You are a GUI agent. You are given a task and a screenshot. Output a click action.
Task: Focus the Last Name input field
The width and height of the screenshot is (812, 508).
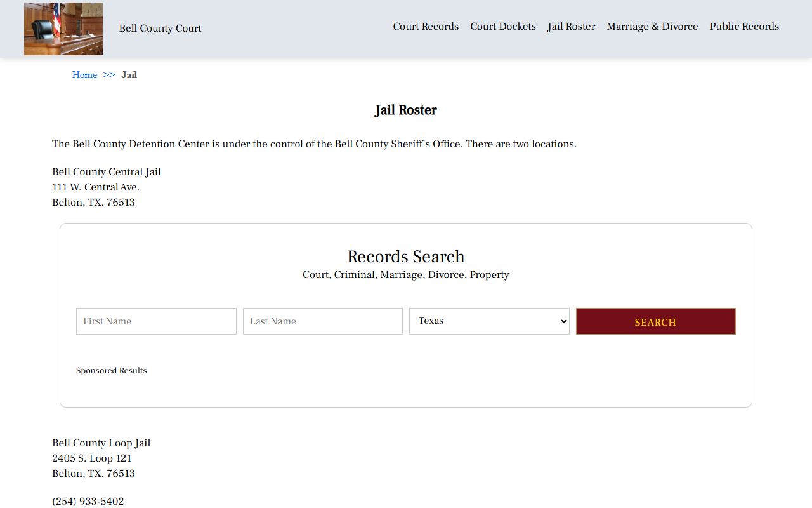322,321
